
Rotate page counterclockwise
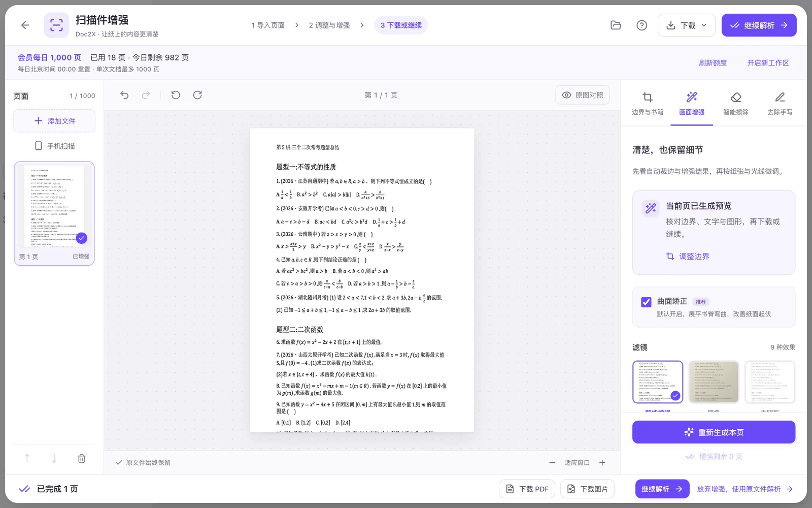[176, 95]
